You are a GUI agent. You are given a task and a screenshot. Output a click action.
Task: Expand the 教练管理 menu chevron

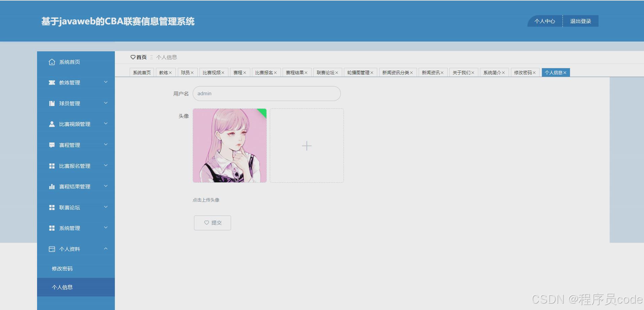pos(106,82)
